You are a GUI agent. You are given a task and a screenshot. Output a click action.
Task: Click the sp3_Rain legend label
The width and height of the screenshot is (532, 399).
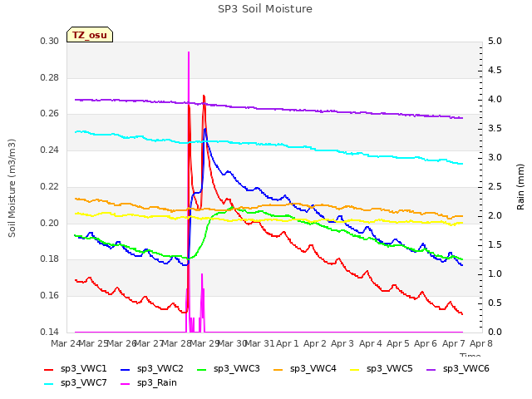pyautogui.click(x=157, y=382)
